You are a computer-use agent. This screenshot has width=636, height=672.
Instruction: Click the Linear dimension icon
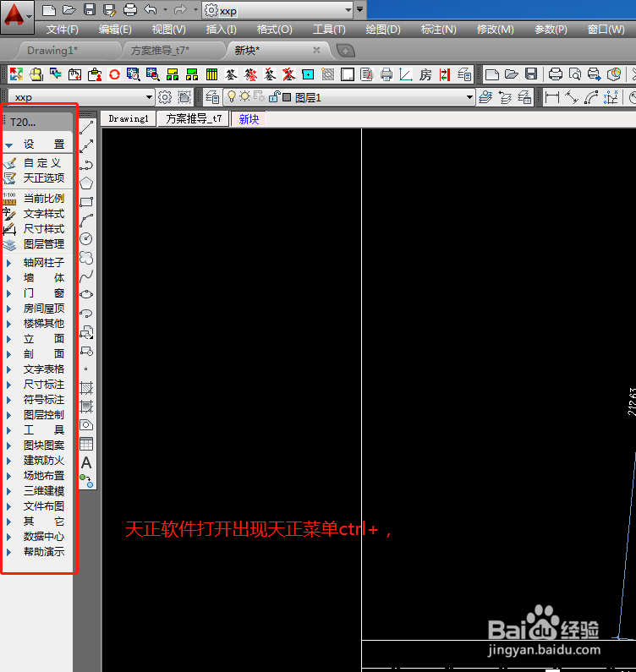(552, 97)
